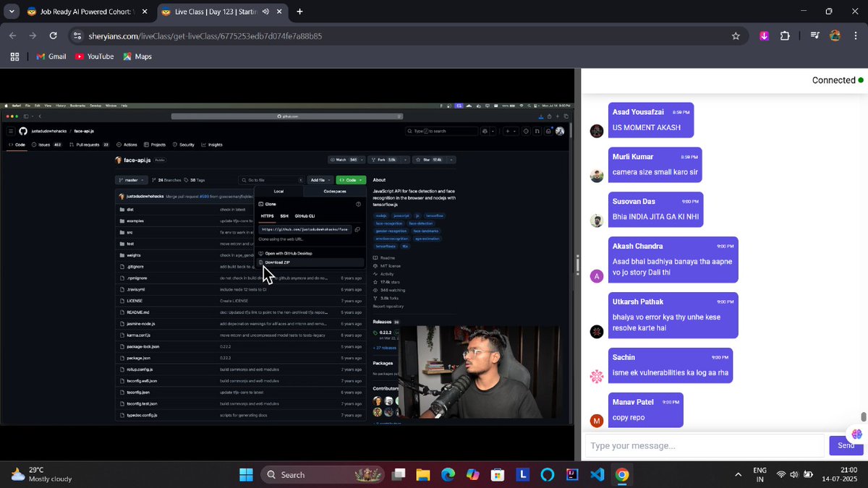
Task: Click the taskbar Search box
Action: point(322,475)
